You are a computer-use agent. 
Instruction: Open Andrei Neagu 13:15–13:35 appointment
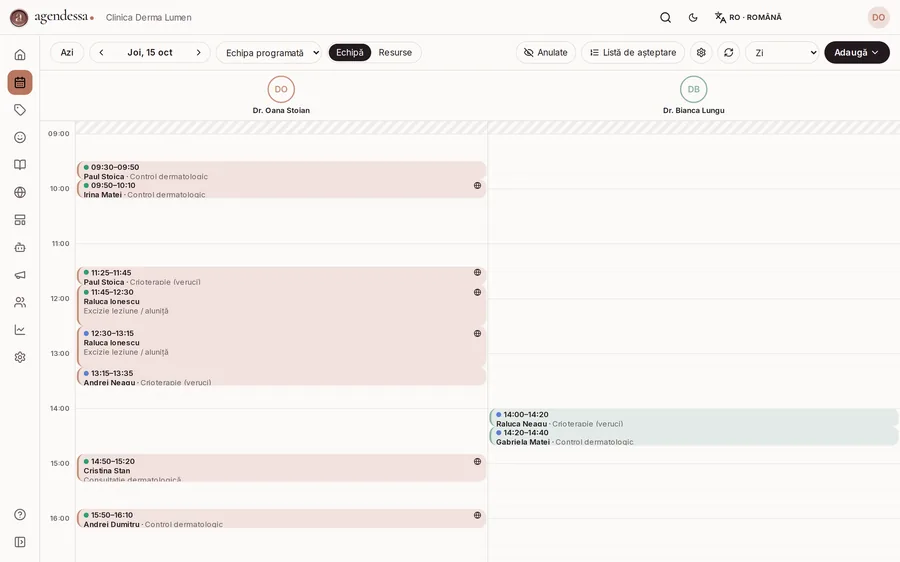(281, 377)
